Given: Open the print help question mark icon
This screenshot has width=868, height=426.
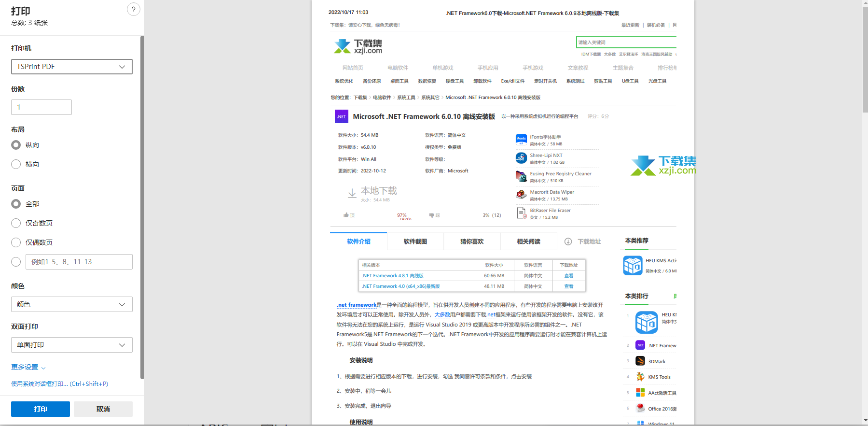Looking at the screenshot, I should pyautogui.click(x=134, y=9).
